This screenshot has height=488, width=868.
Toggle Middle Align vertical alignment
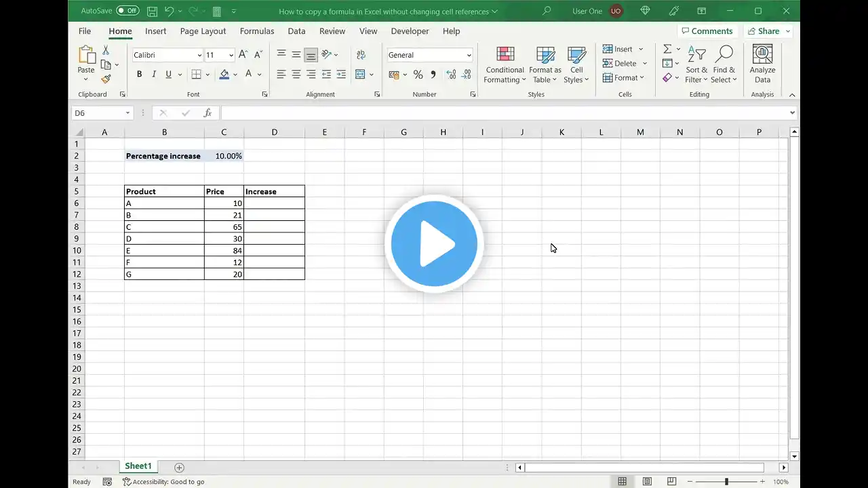coord(296,55)
